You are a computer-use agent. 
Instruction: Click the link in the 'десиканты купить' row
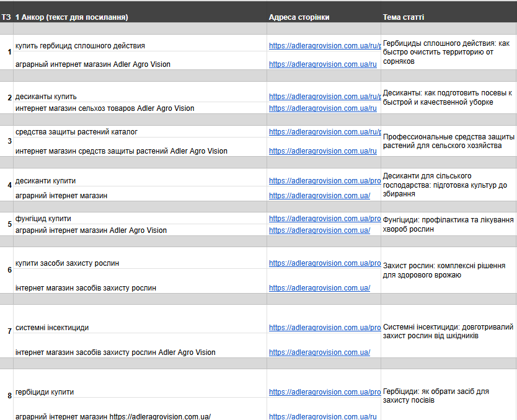[x=324, y=97]
